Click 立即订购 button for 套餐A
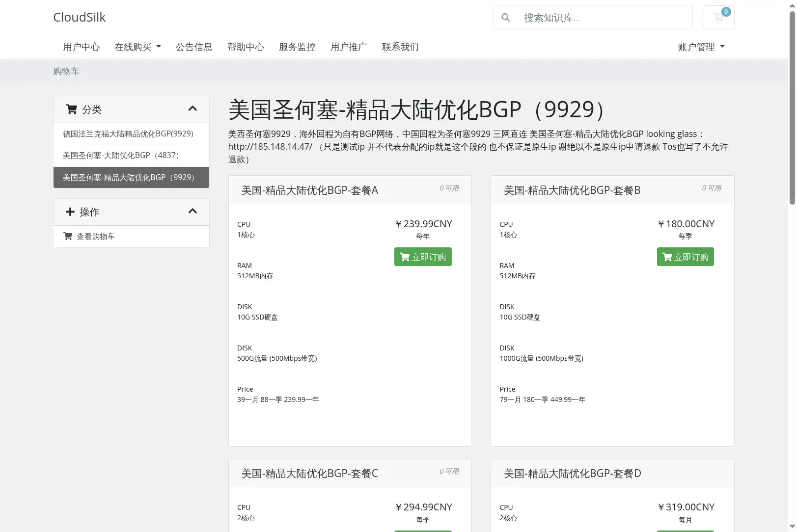 click(x=423, y=257)
